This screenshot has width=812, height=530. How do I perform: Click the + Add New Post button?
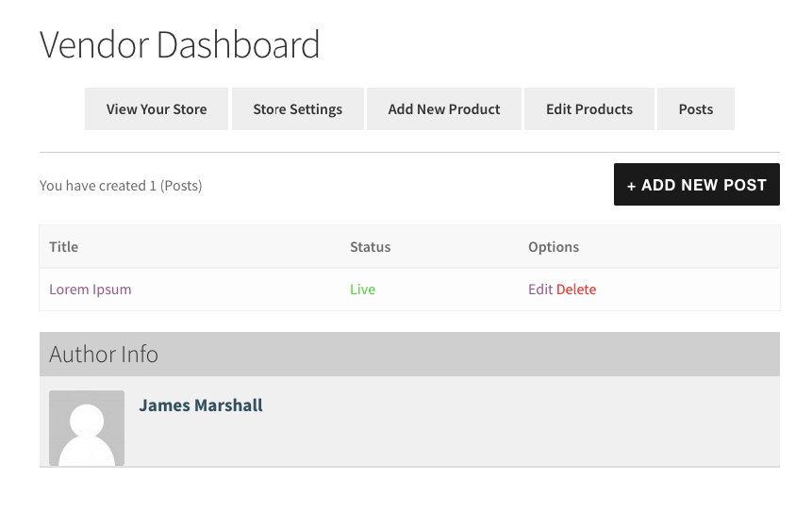pyautogui.click(x=697, y=185)
